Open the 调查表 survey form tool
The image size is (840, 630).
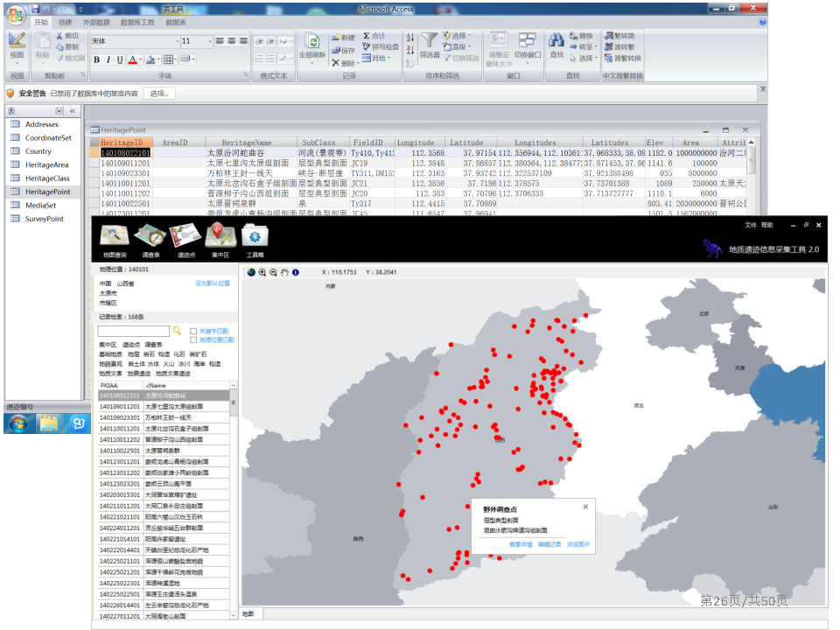click(150, 240)
